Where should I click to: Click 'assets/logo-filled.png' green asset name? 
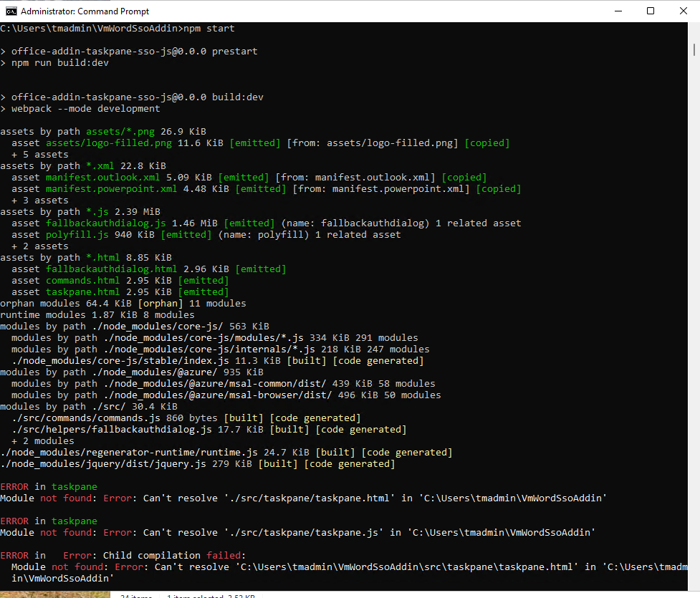pos(108,143)
